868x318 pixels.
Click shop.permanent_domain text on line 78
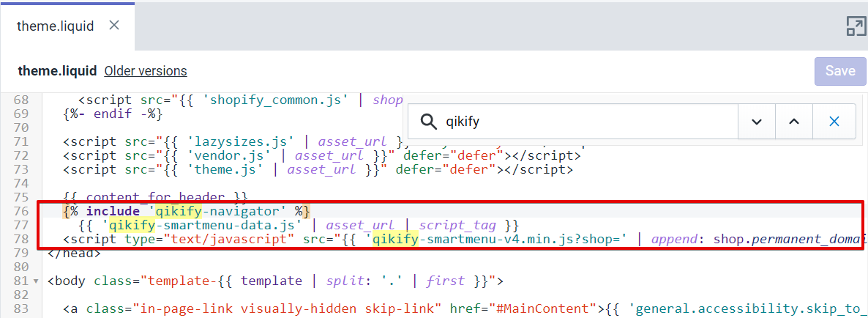click(x=790, y=240)
